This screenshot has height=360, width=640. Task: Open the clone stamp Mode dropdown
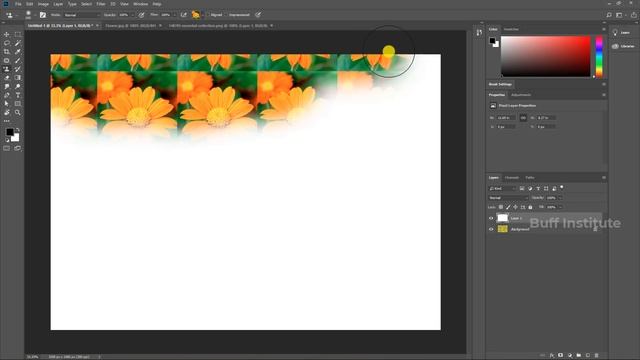coord(81,15)
